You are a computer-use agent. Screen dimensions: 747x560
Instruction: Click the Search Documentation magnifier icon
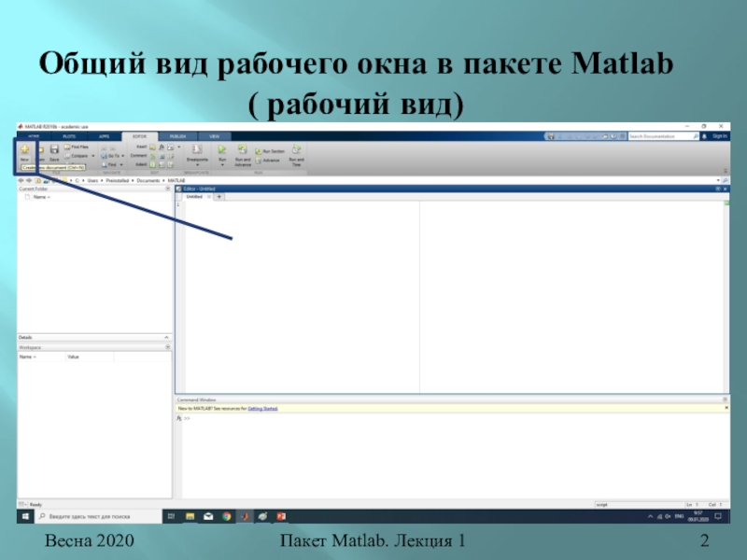695,136
